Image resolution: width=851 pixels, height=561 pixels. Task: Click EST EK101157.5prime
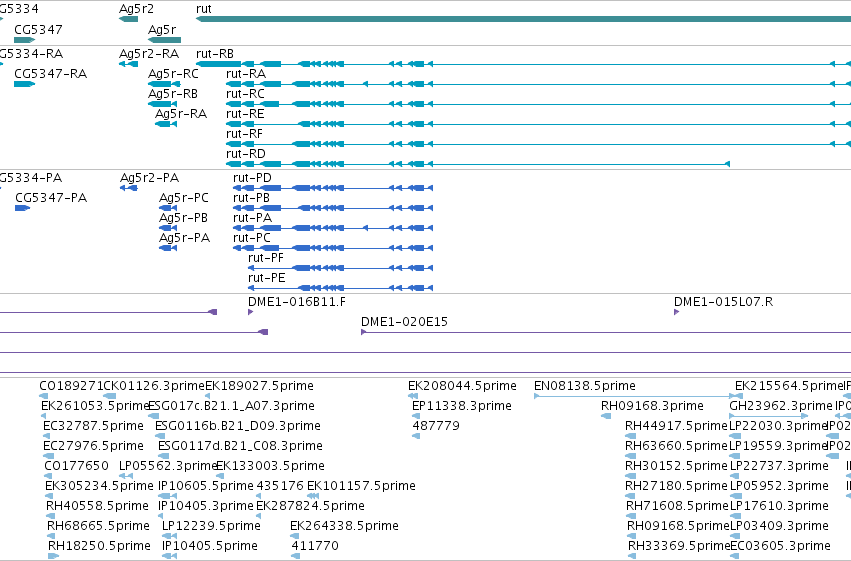[x=361, y=487]
